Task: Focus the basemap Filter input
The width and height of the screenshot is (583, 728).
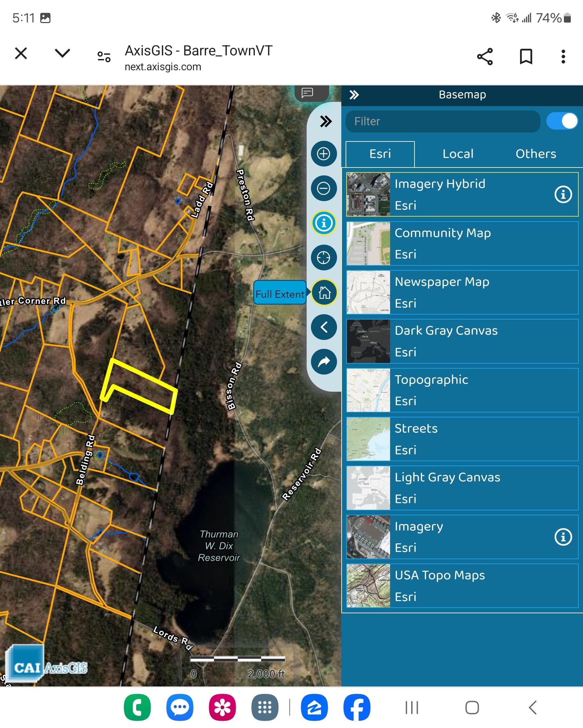Action: pyautogui.click(x=443, y=121)
